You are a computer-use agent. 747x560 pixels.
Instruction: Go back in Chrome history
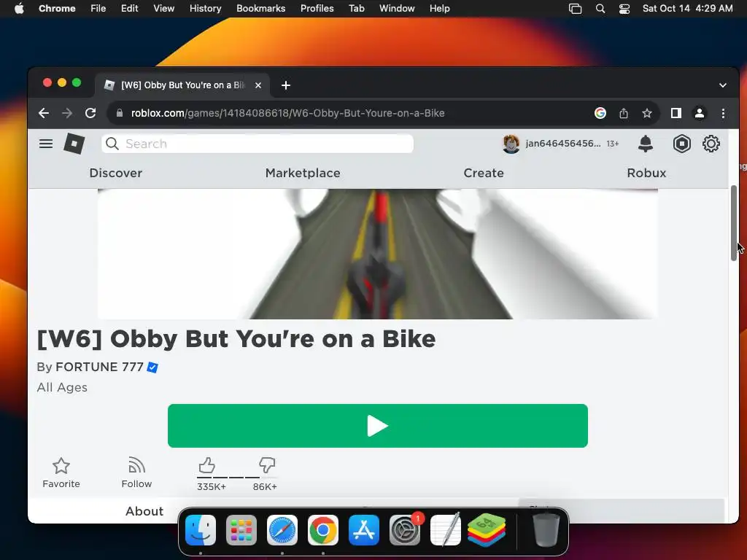click(43, 113)
